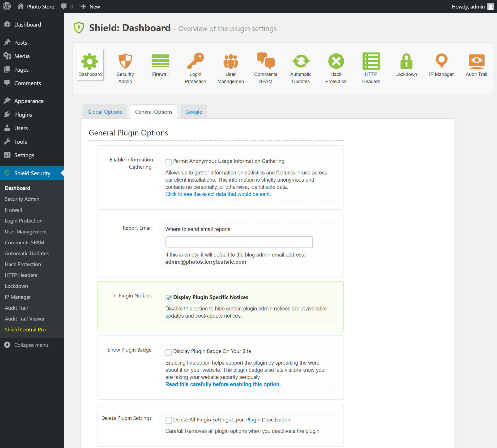Open Shield Central Pro submenu link
This screenshot has width=497, height=448.
tap(25, 330)
